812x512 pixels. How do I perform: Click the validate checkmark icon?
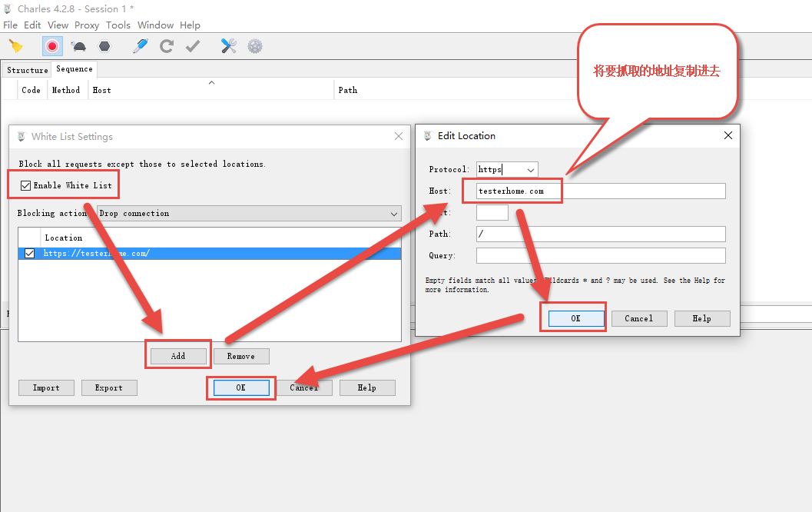(x=193, y=47)
